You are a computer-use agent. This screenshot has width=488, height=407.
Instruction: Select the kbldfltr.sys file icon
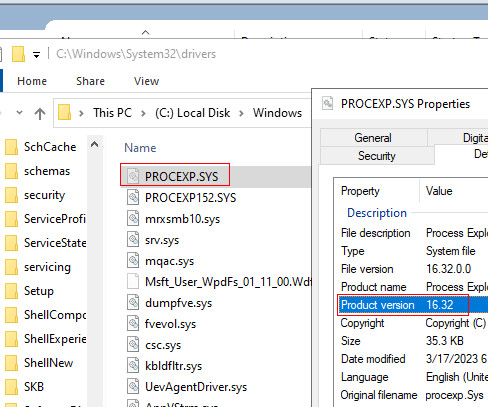pyautogui.click(x=133, y=365)
